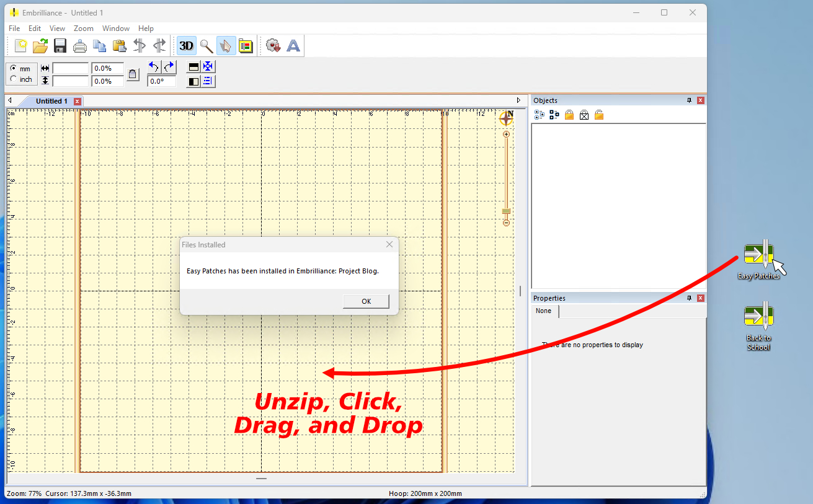Select the inch units radio button
The height and width of the screenshot is (504, 813).
coord(14,79)
